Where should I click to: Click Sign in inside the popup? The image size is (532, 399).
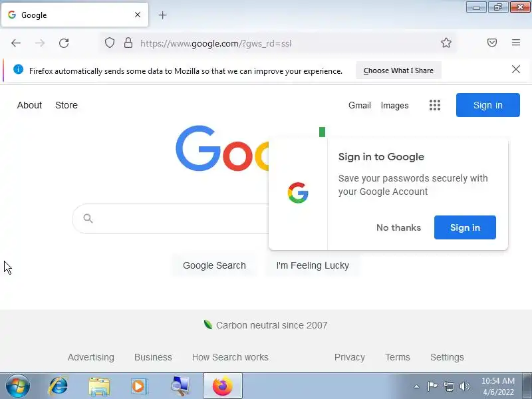pos(465,227)
